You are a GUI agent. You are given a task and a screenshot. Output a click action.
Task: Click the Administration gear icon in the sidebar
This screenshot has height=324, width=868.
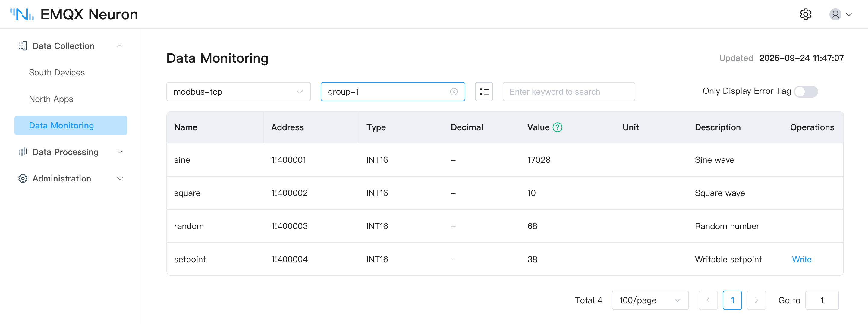(23, 178)
